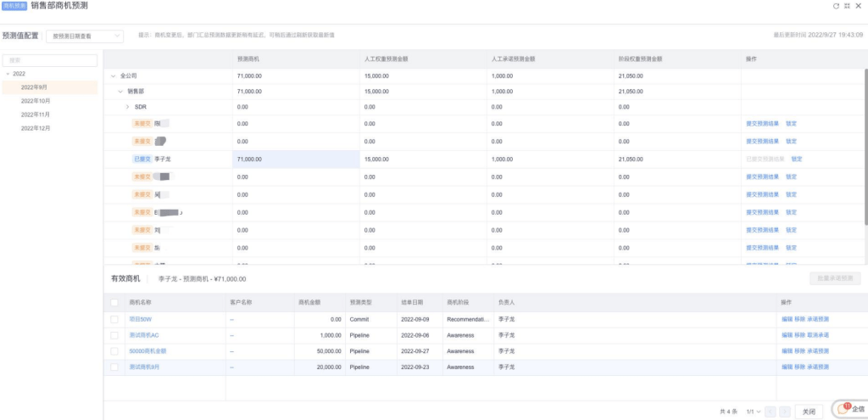Select 2022年10月 in the period list
The image size is (868, 420).
click(36, 101)
